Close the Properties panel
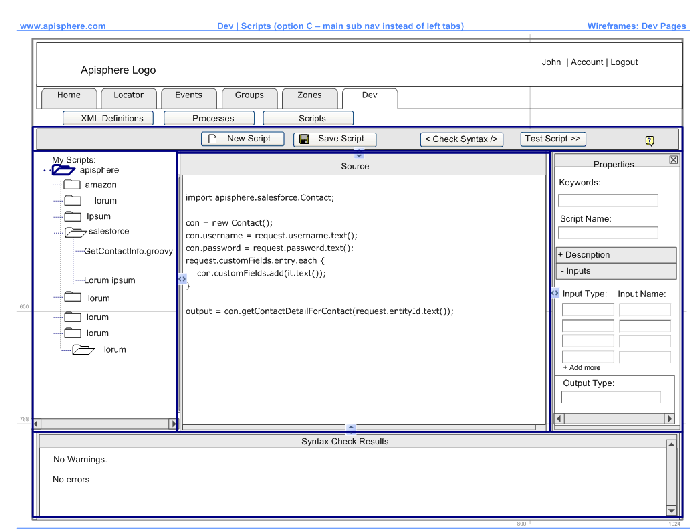 [x=673, y=160]
